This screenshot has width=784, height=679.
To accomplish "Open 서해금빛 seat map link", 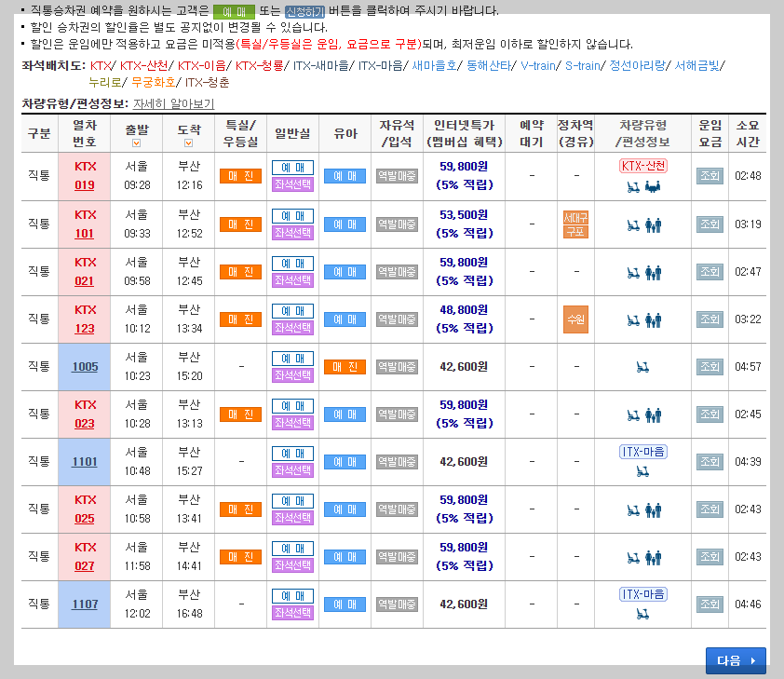I will click(x=696, y=65).
